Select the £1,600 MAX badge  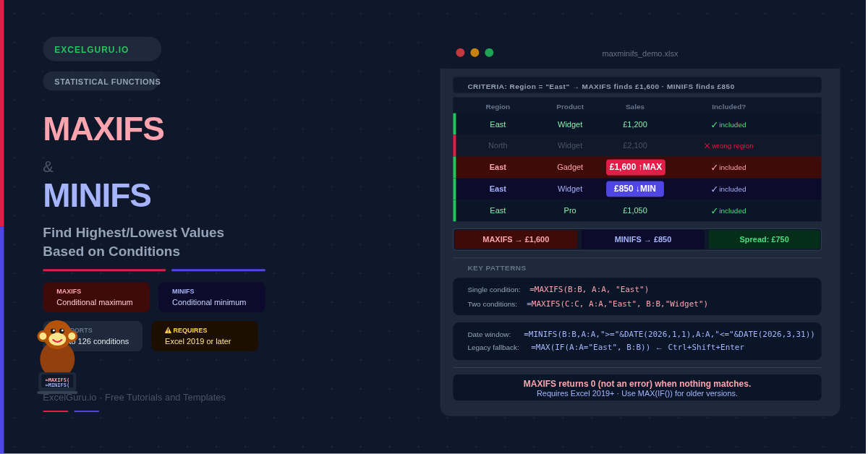pyautogui.click(x=635, y=167)
